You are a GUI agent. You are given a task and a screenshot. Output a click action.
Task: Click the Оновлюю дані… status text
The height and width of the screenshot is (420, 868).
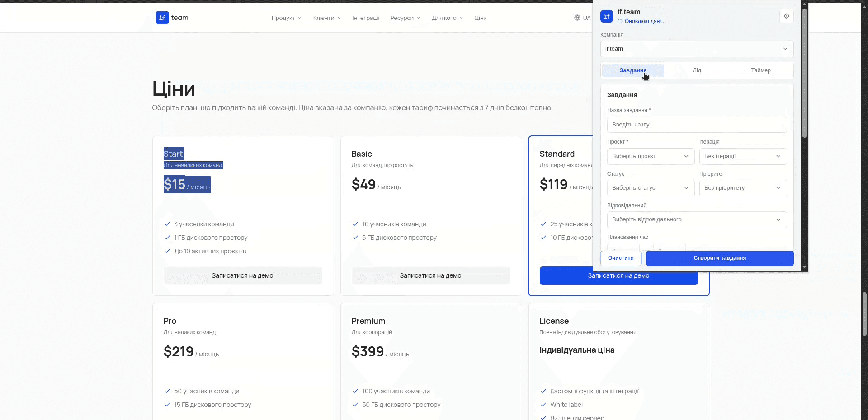click(645, 21)
